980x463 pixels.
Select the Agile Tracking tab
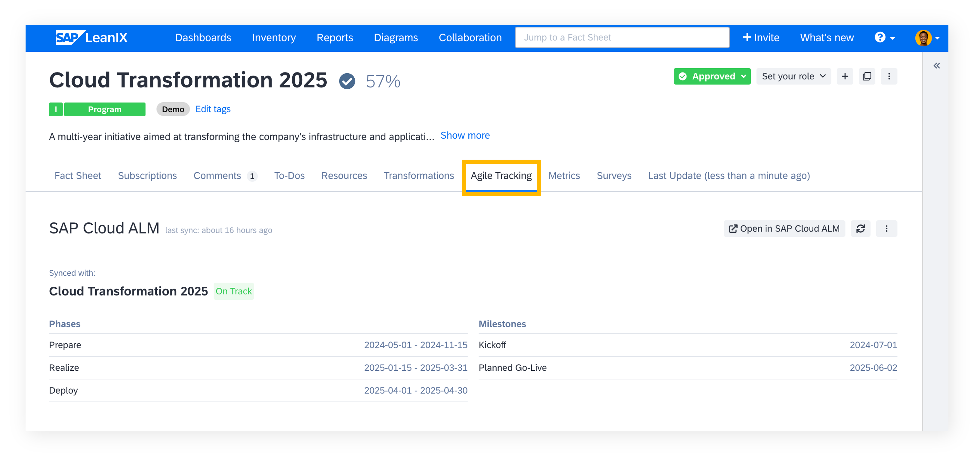click(x=501, y=176)
